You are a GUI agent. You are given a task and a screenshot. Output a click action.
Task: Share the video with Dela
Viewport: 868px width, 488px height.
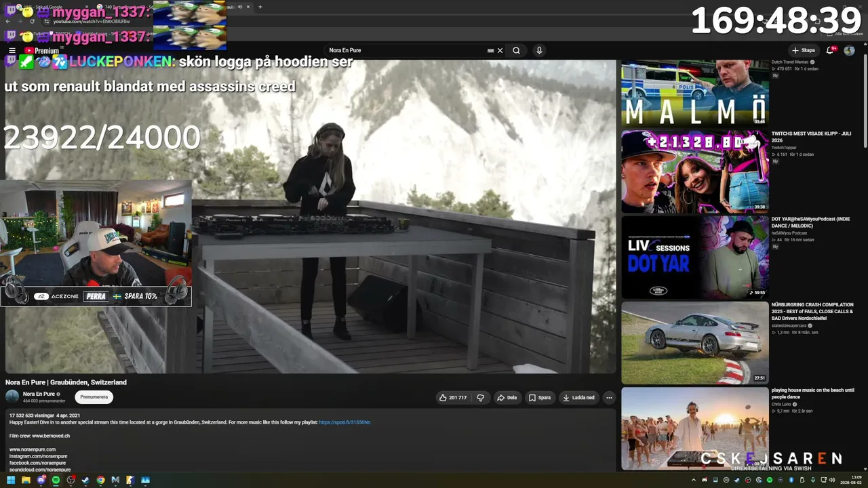pyautogui.click(x=507, y=398)
